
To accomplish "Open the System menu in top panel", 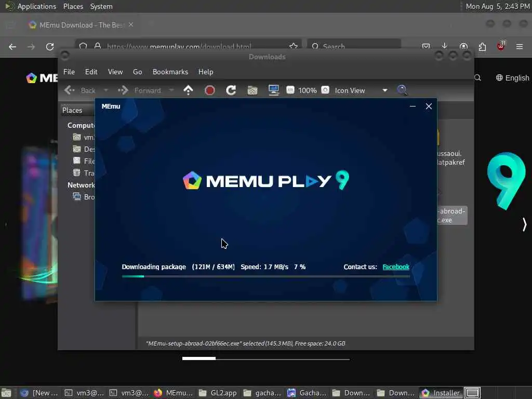I will coord(101,6).
